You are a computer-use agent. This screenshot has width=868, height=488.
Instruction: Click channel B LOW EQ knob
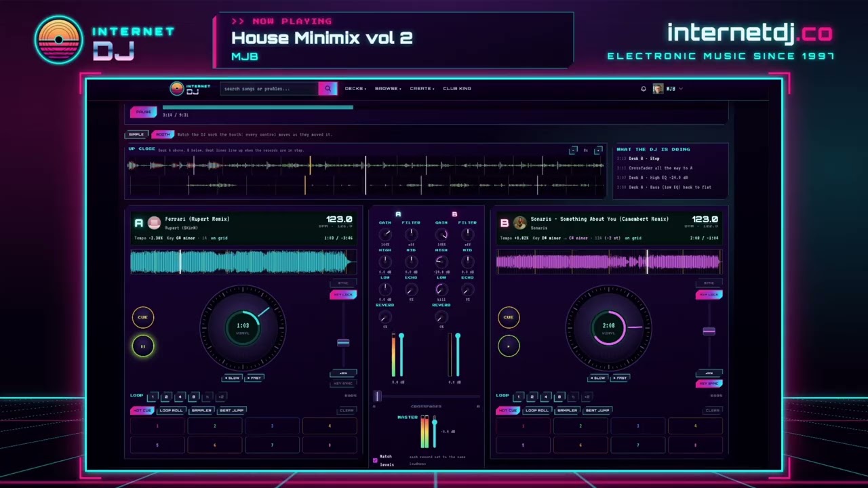coord(441,289)
